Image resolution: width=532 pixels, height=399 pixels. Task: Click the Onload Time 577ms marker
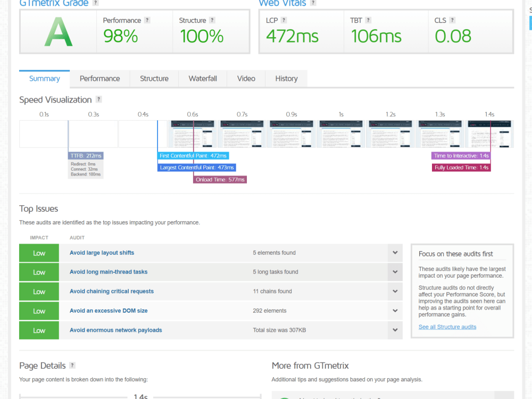[x=220, y=179]
